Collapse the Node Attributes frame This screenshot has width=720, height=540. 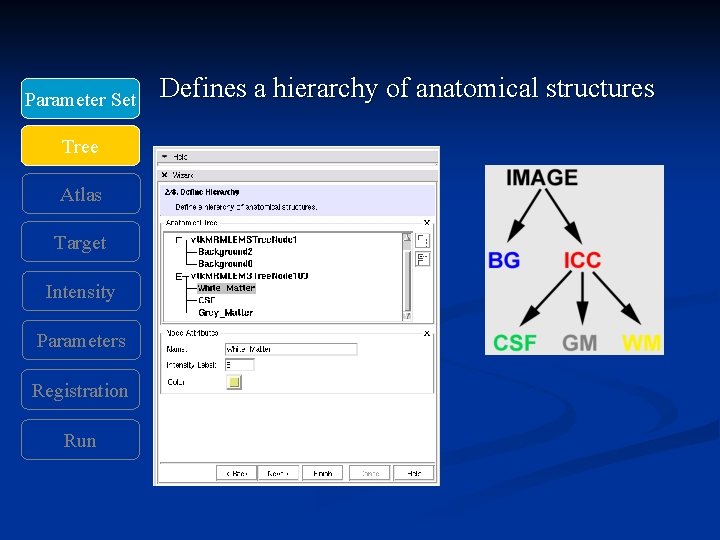pyautogui.click(x=427, y=333)
